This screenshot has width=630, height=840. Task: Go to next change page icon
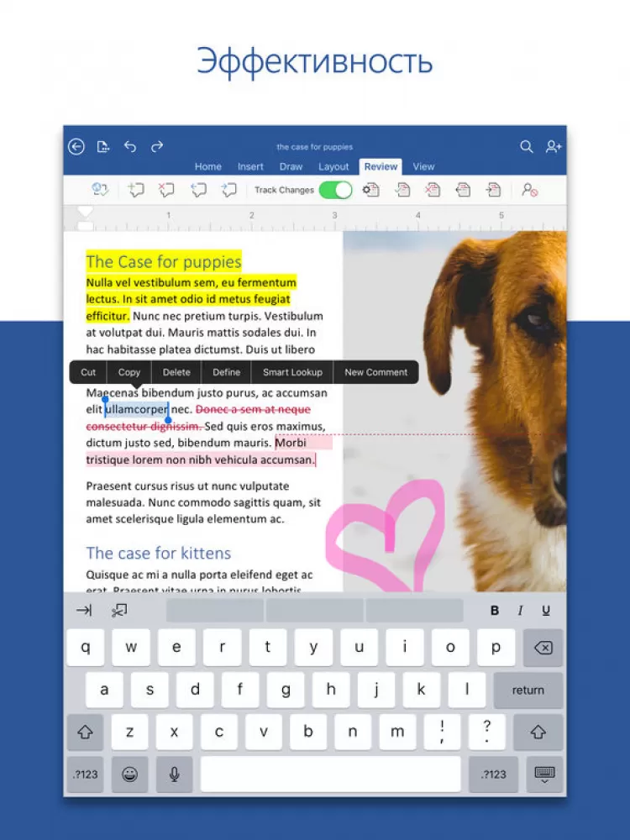click(x=493, y=190)
